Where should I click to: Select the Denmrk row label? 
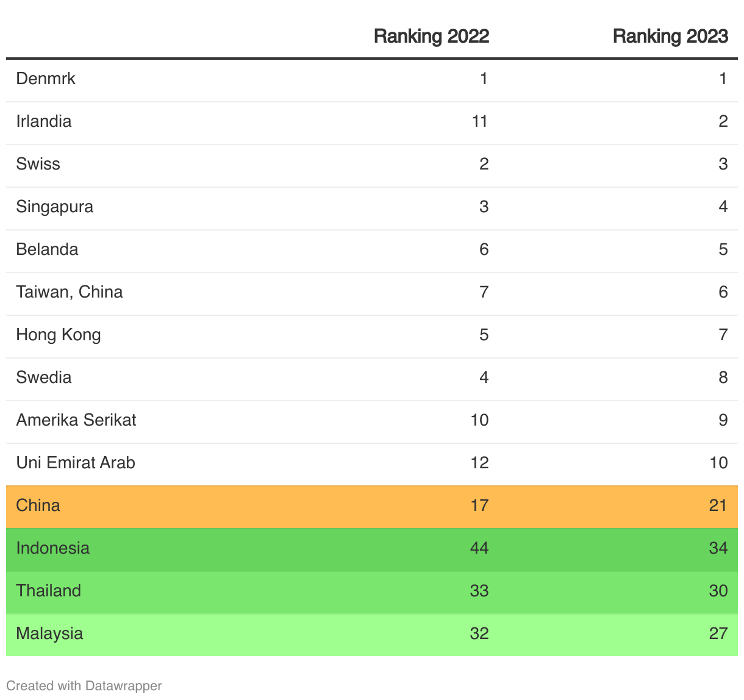46,79
